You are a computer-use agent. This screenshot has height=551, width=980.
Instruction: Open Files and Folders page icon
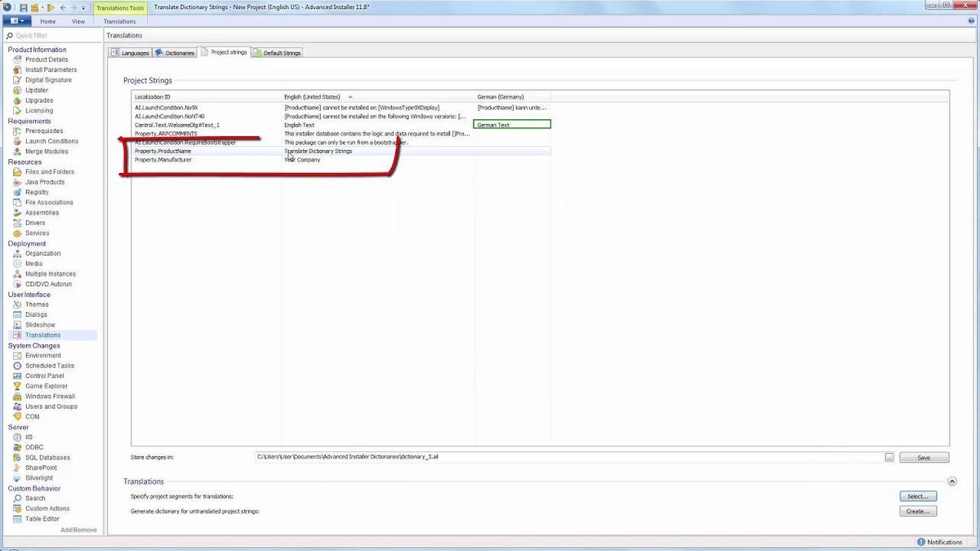[18, 172]
